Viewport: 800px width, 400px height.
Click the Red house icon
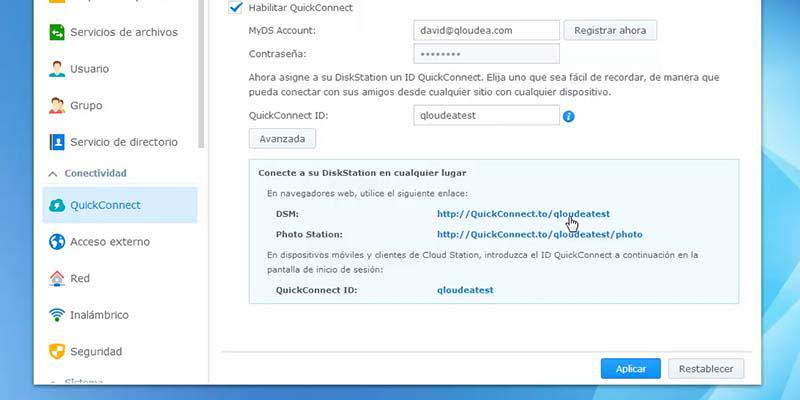57,279
